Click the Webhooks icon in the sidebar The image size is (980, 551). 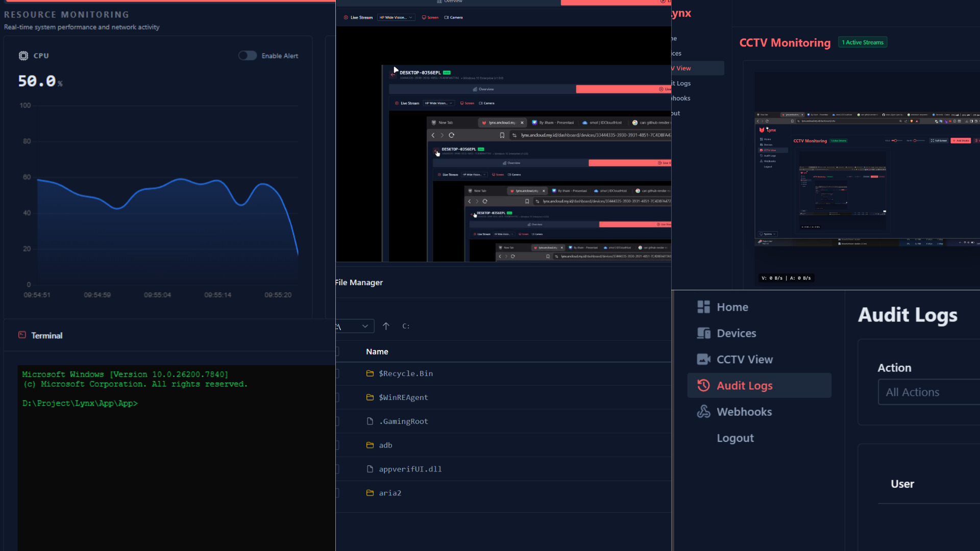point(703,411)
